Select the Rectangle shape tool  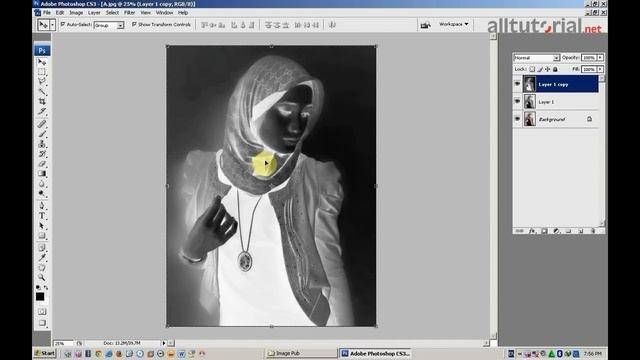click(x=42, y=236)
